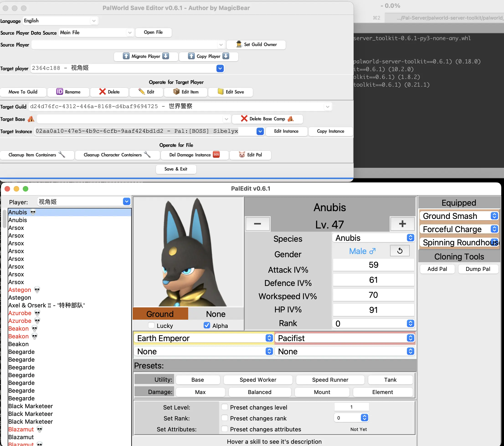Click wrench on Cleanup Character Containers
Screen dimensions: 504x446
(147, 155)
